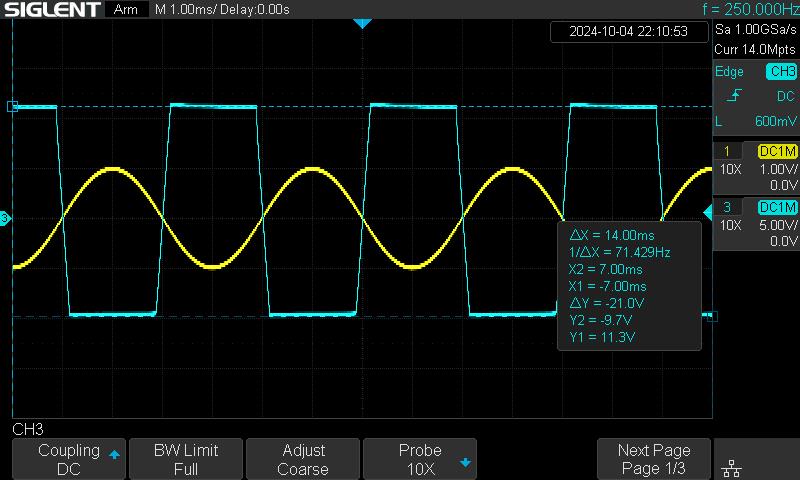Toggle the BW Limit Full setting

[x=185, y=459]
